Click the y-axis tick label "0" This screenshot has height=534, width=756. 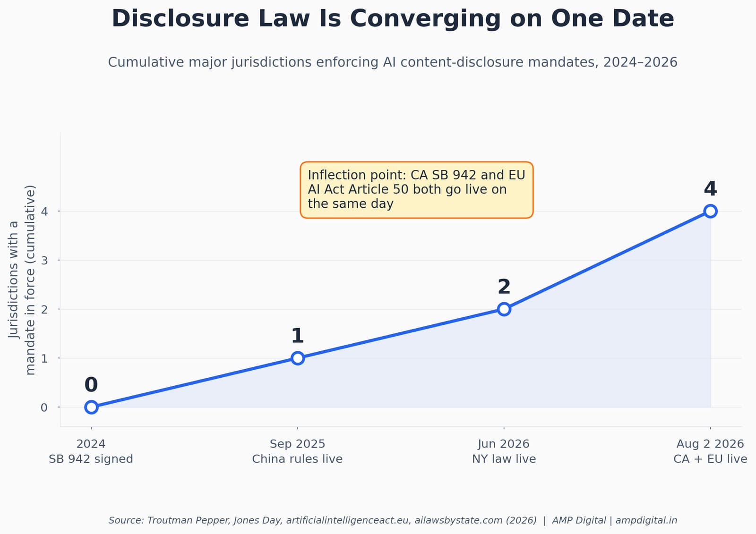(44, 407)
